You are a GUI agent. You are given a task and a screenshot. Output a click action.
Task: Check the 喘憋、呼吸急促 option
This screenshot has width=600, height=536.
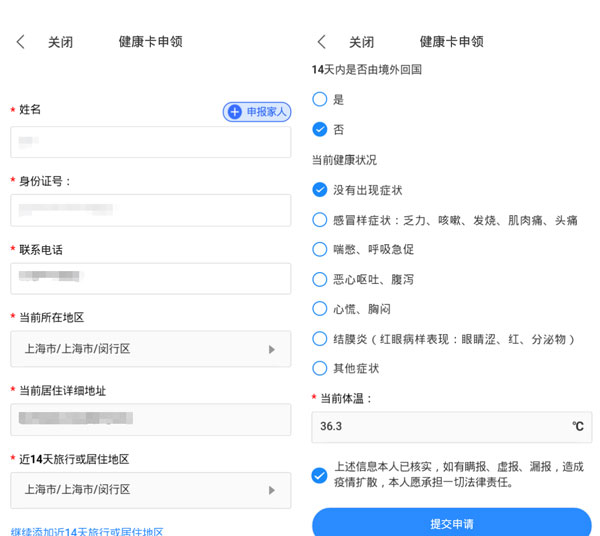pos(320,249)
